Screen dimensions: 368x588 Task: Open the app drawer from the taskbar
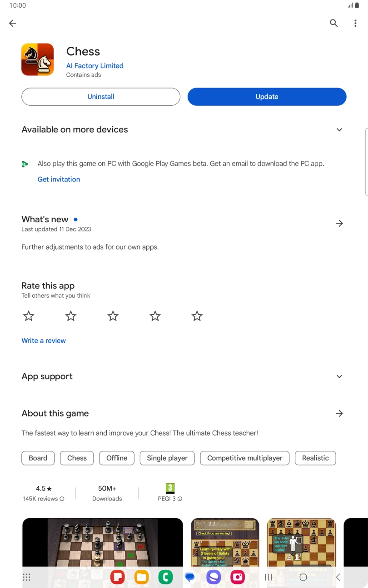click(x=26, y=577)
